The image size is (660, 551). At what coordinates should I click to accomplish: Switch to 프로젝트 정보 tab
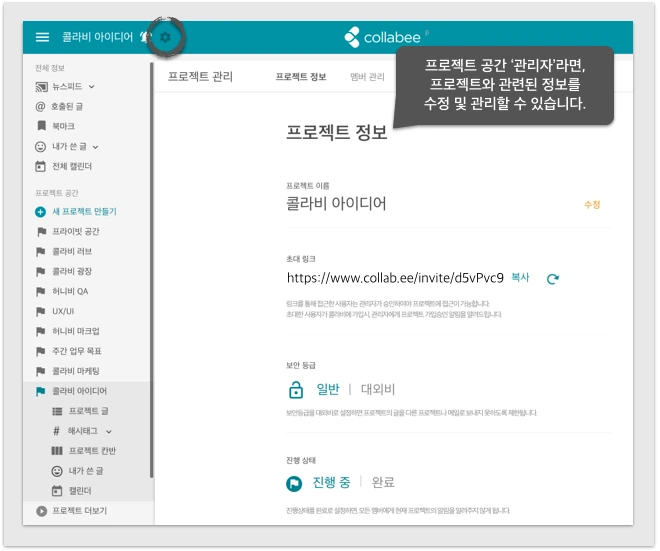click(301, 77)
